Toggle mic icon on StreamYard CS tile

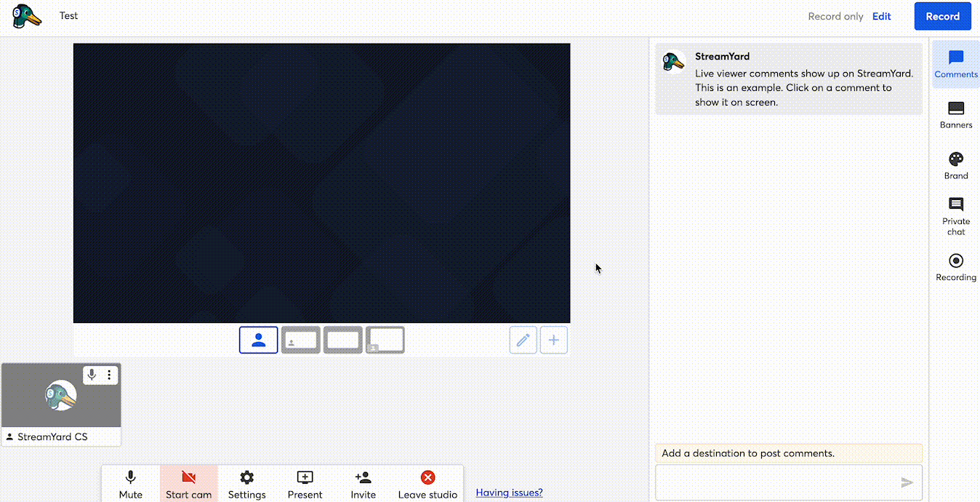coord(92,375)
